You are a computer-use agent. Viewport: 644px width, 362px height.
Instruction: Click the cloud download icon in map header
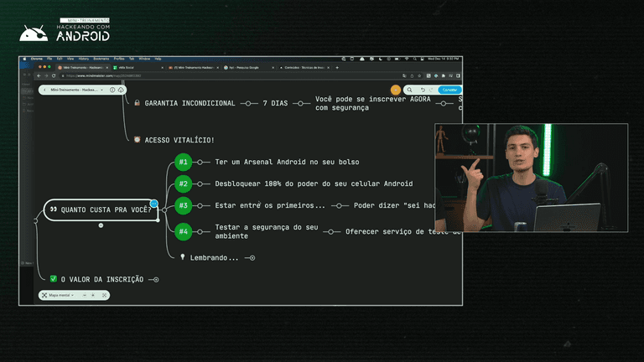click(121, 89)
